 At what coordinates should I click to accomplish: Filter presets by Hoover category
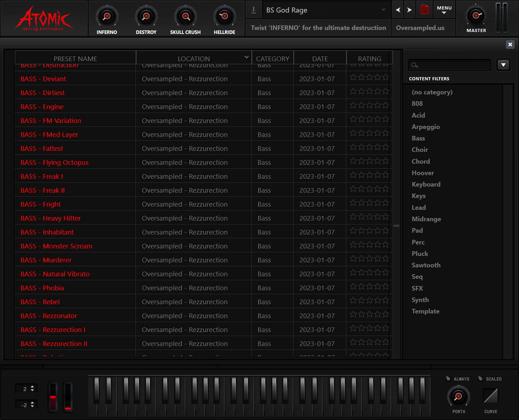[422, 173]
